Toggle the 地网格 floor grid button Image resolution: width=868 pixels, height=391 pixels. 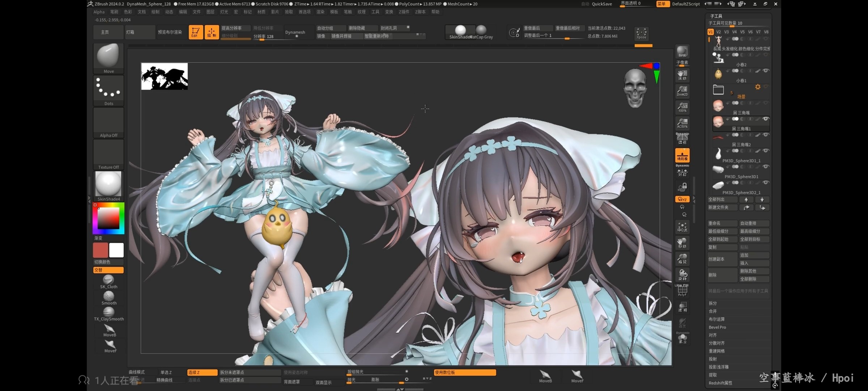click(682, 155)
